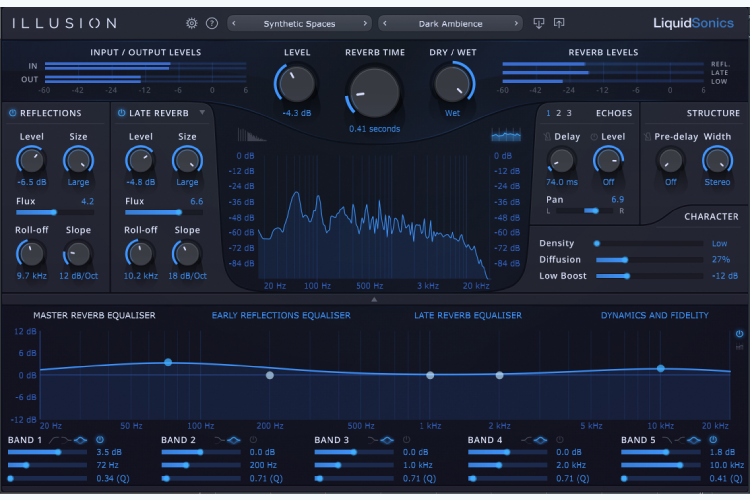Image resolution: width=750 pixels, height=500 pixels.
Task: Select Band 3 shelf filter shape icon
Action: coord(373,440)
